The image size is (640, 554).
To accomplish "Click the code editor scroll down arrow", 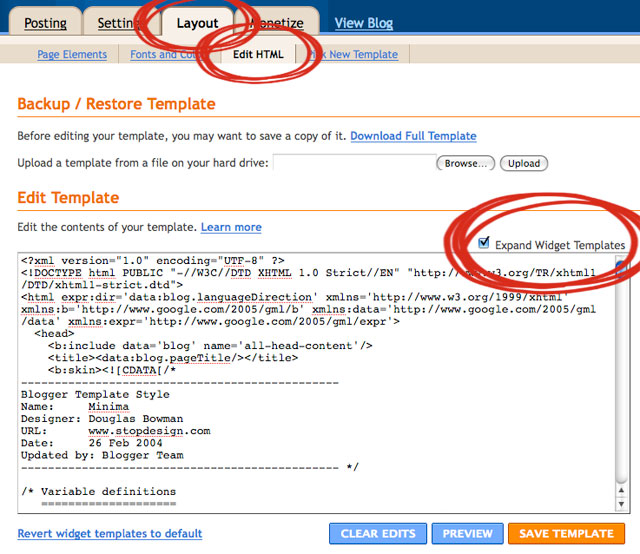I will [621, 504].
